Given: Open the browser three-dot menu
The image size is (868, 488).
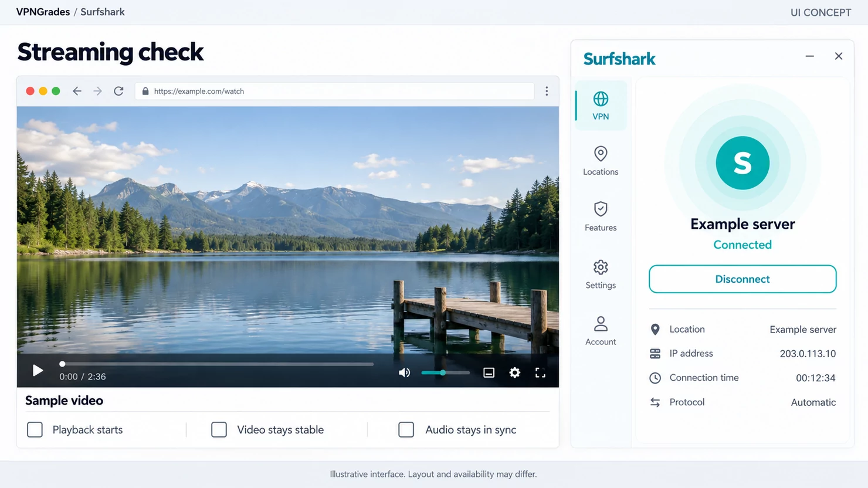Looking at the screenshot, I should [x=547, y=91].
